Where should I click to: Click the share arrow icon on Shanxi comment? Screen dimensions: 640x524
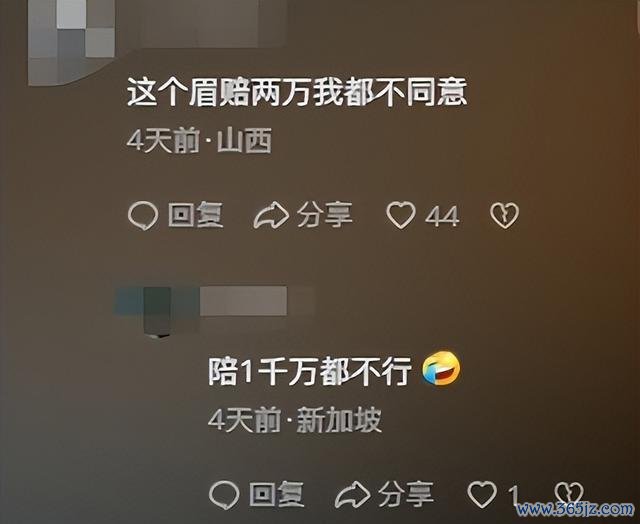(x=271, y=215)
